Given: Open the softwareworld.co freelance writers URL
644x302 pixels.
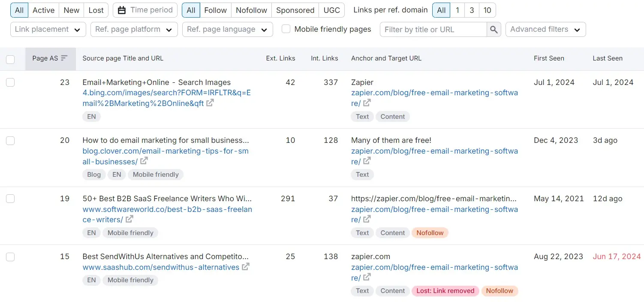Looking at the screenshot, I should point(167,214).
